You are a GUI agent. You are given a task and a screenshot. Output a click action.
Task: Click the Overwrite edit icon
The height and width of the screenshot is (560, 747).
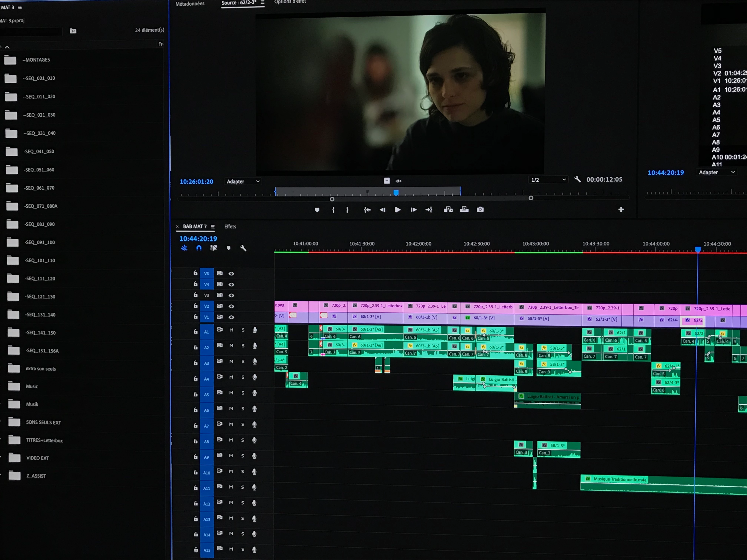pyautogui.click(x=464, y=210)
